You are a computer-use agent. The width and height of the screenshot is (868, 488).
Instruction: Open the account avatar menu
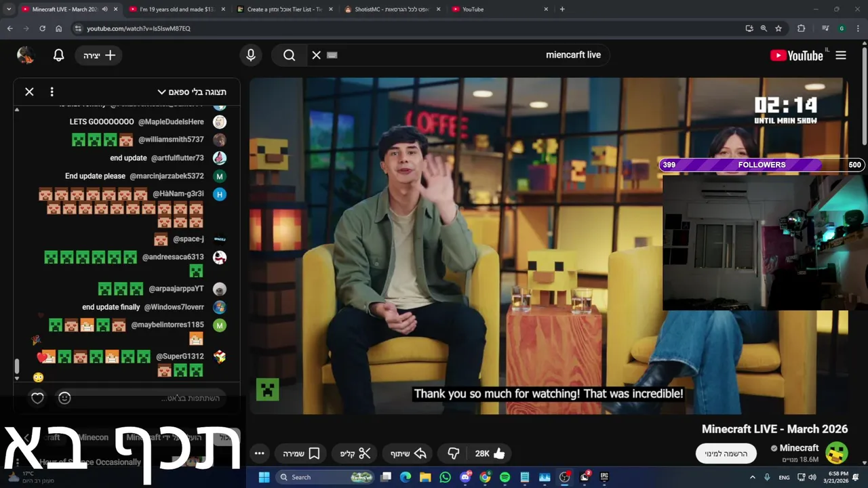(x=26, y=56)
